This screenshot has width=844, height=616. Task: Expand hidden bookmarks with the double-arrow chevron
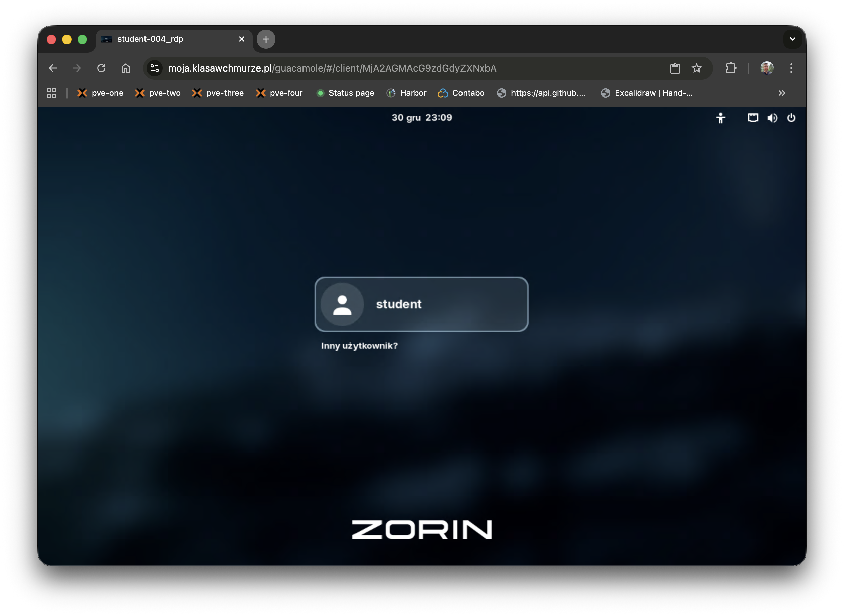[x=782, y=93]
